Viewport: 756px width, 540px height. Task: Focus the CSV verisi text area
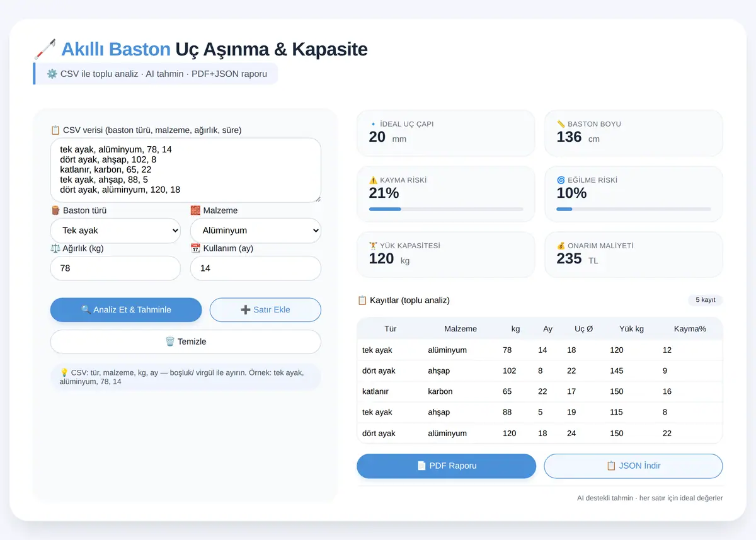tap(186, 170)
